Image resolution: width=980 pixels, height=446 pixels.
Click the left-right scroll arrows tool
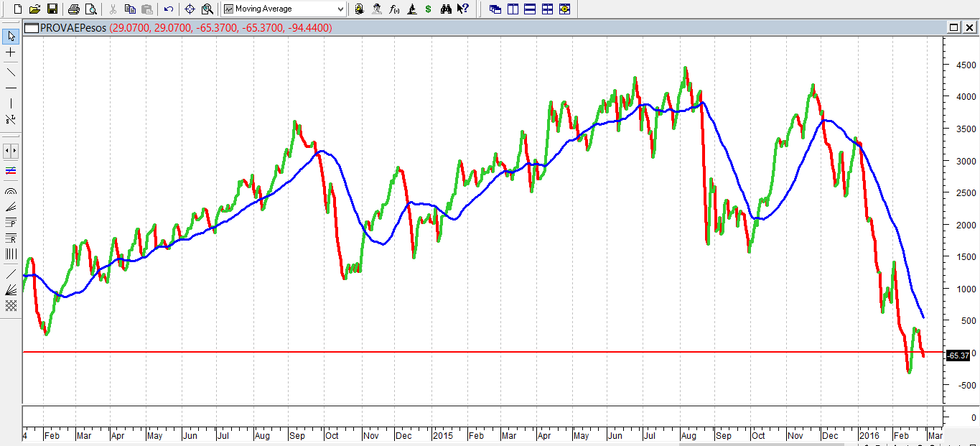point(11,152)
